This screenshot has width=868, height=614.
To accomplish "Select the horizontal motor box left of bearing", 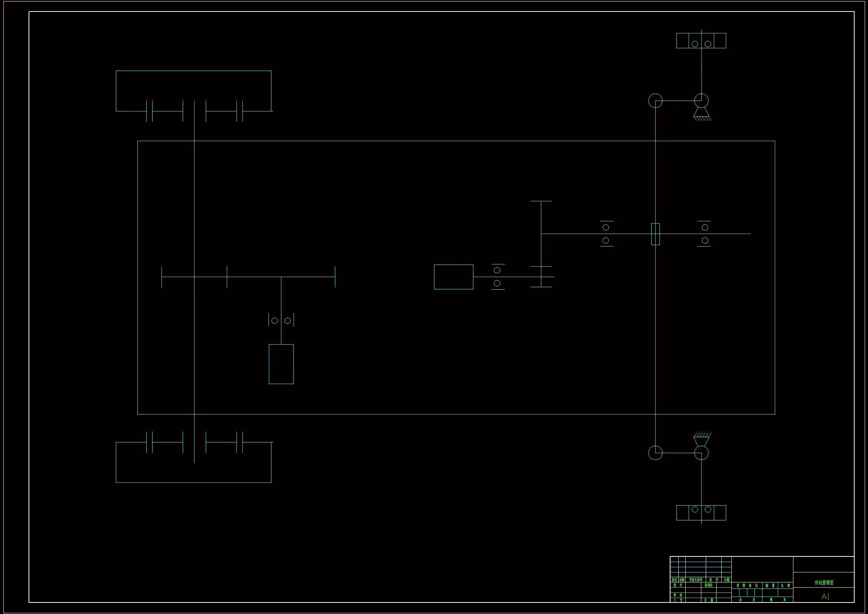I will click(x=453, y=277).
